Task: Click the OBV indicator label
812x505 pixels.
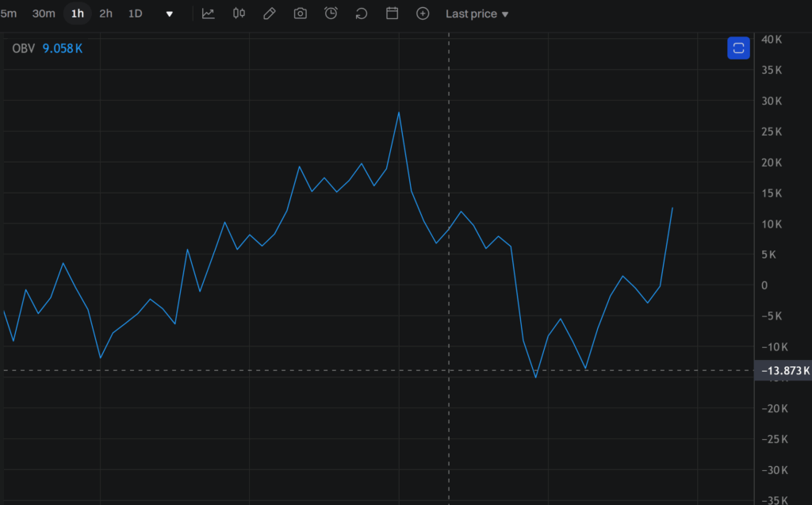Action: pyautogui.click(x=24, y=48)
